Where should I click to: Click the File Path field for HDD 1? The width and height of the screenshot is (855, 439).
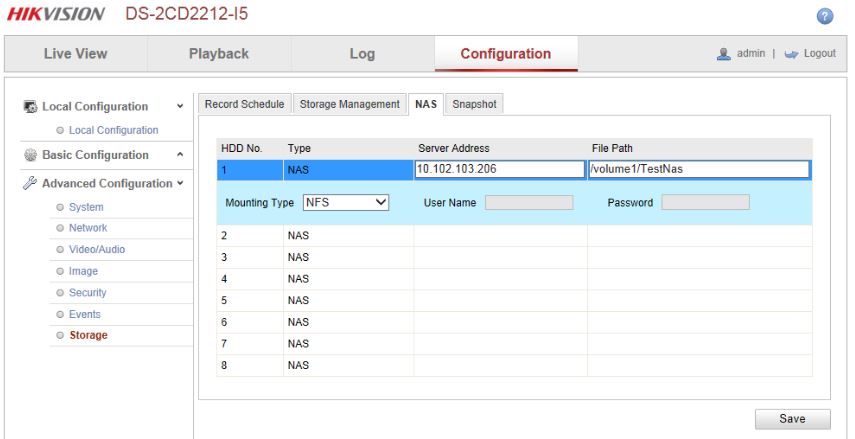click(698, 169)
